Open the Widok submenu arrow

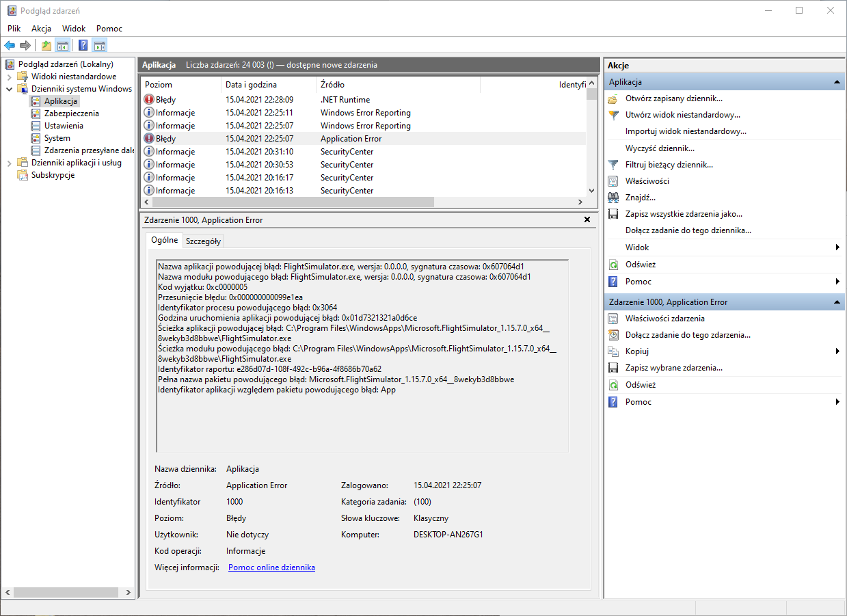click(838, 247)
